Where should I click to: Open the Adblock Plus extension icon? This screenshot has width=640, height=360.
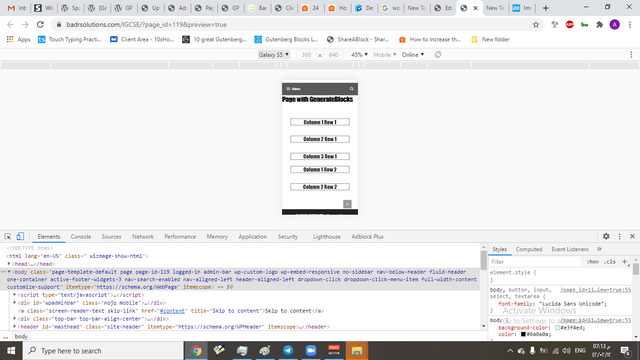(569, 24)
